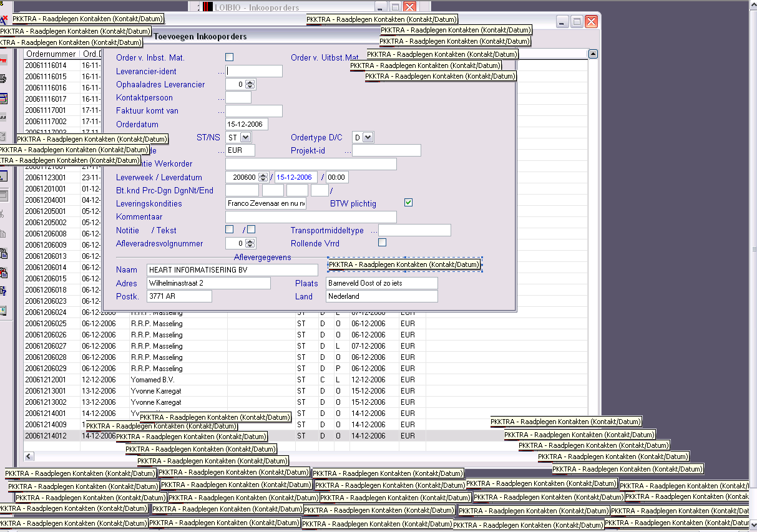Tick the Tekst checkbox after the slash
757x532 pixels.
pos(251,230)
